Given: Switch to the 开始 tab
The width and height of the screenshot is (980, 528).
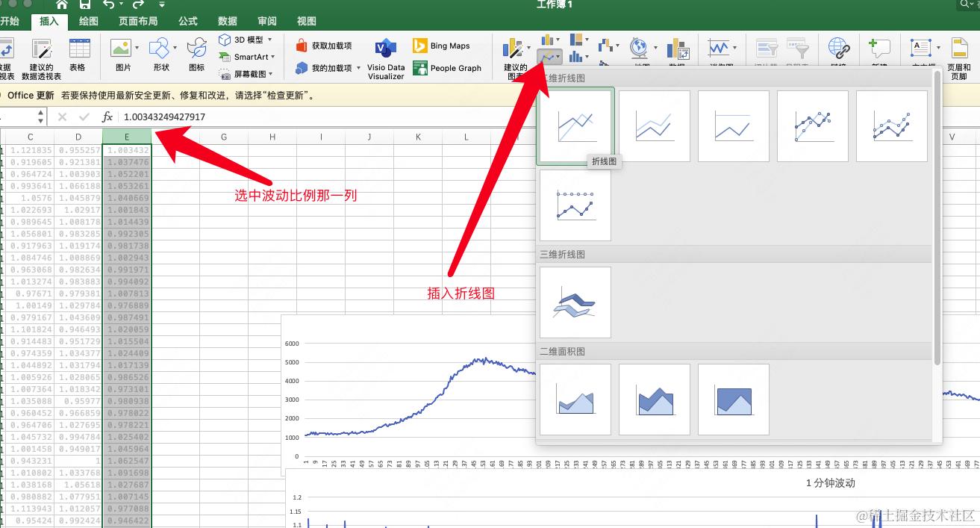Looking at the screenshot, I should (x=10, y=22).
